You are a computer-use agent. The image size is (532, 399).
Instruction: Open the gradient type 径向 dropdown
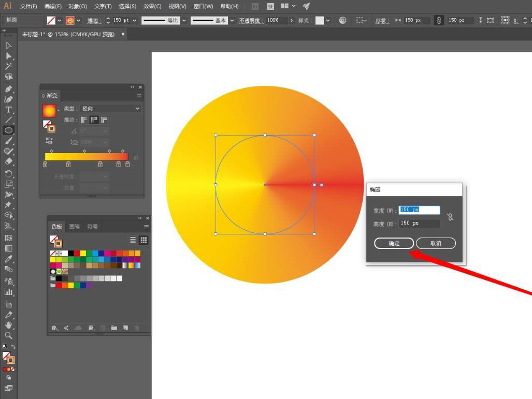(x=111, y=109)
